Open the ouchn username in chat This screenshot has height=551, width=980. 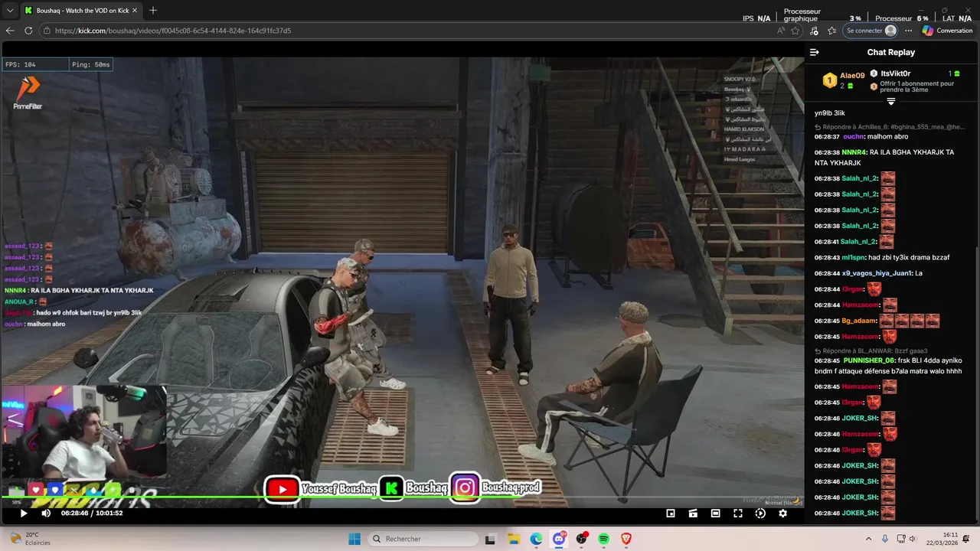(x=853, y=136)
